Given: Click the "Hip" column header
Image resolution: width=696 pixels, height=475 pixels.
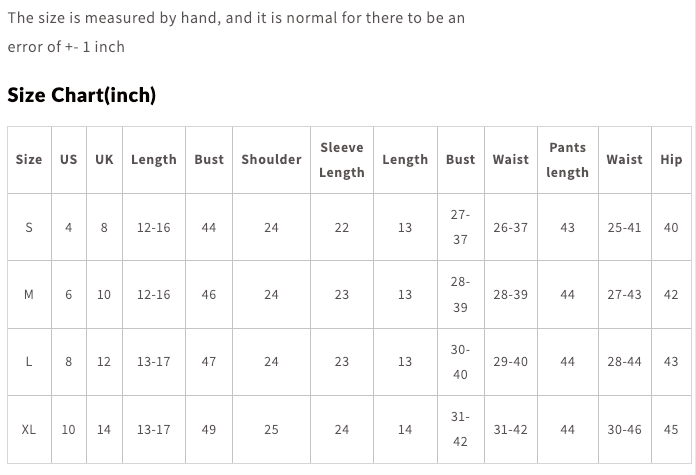Looking at the screenshot, I should (671, 159).
